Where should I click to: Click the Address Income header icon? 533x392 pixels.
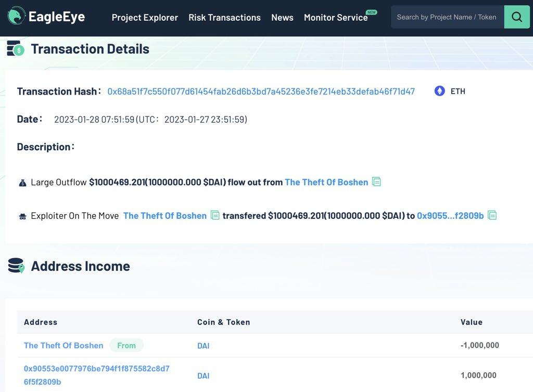click(x=16, y=266)
